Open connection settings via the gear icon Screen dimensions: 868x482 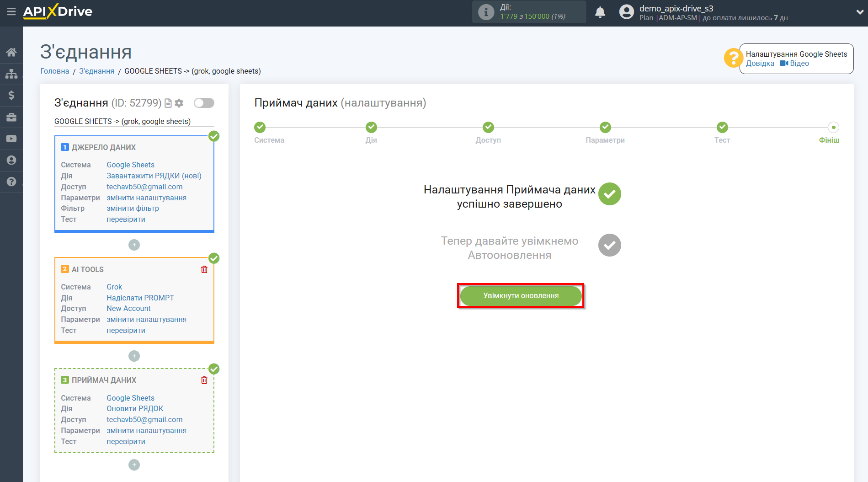179,103
